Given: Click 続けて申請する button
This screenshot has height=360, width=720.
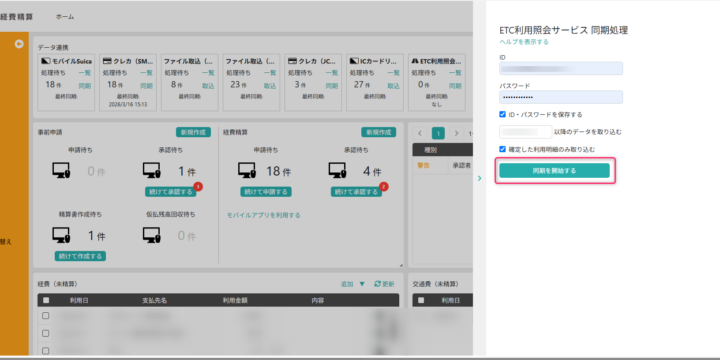Looking at the screenshot, I should click(266, 192).
